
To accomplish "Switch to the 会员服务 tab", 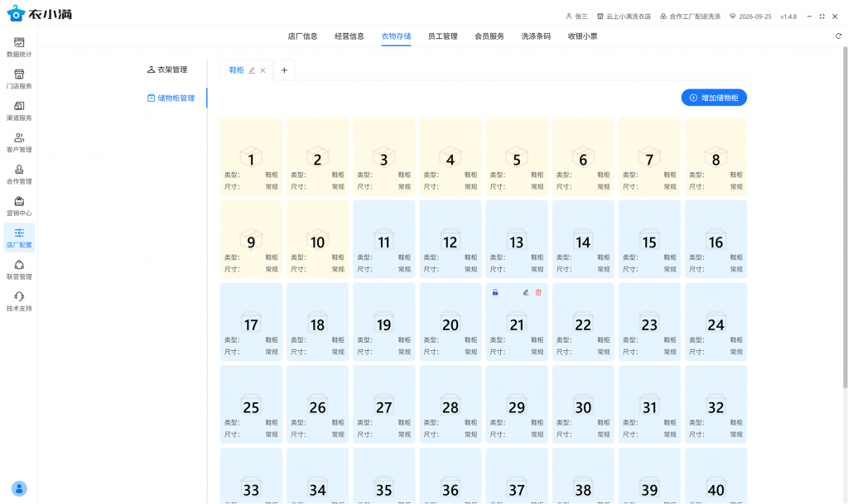I will 489,36.
